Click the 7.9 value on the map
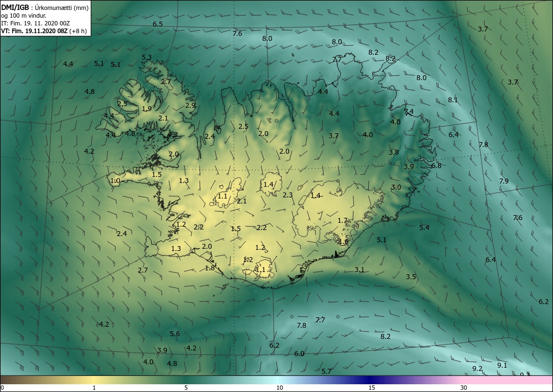Screen dimensions: 553x392 click(504, 181)
